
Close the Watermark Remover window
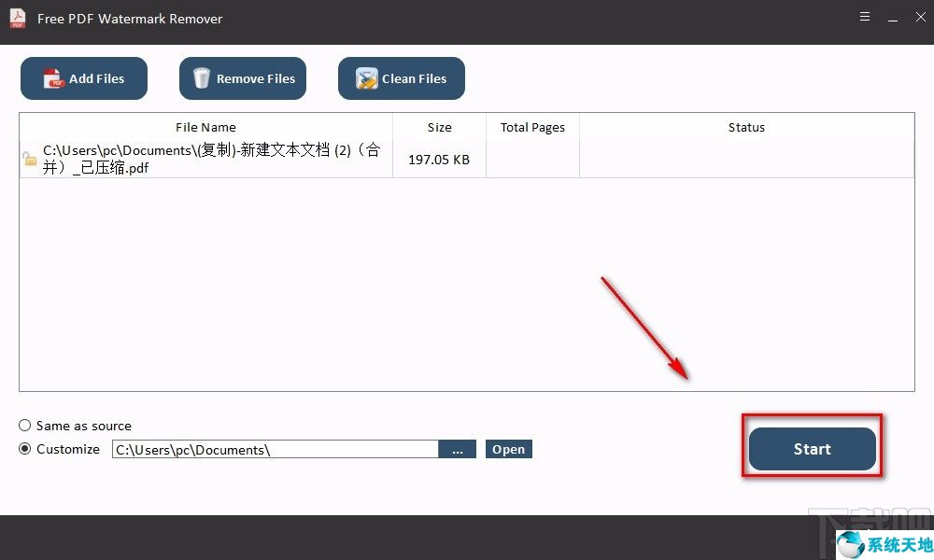click(920, 17)
